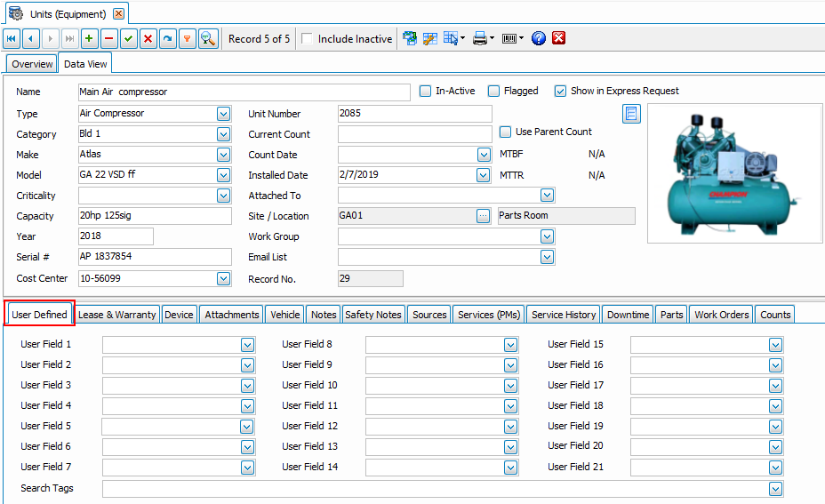Open the Parts tab
This screenshot has width=825, height=504.
point(671,315)
